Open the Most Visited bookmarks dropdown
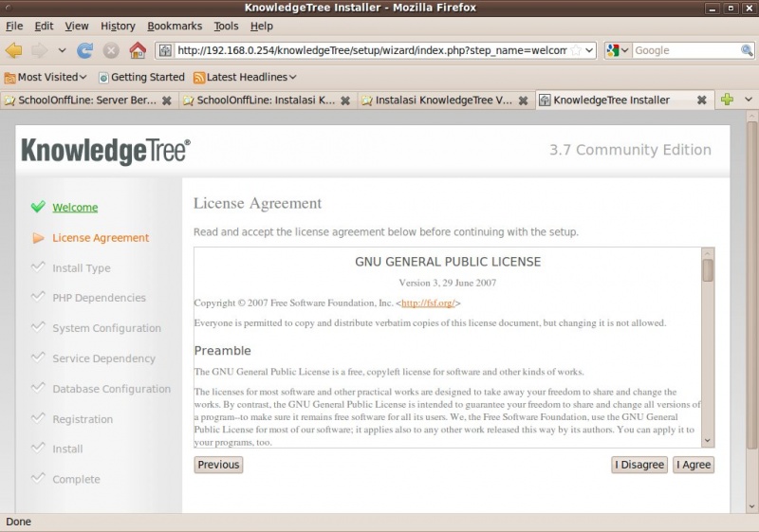This screenshot has height=532, width=759. point(46,77)
